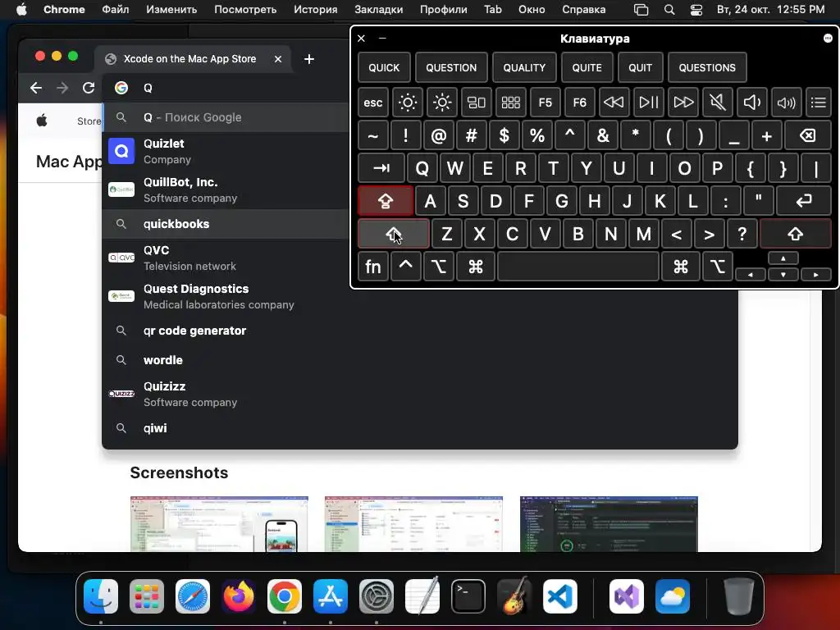Click the up arrow key

[x=783, y=258]
